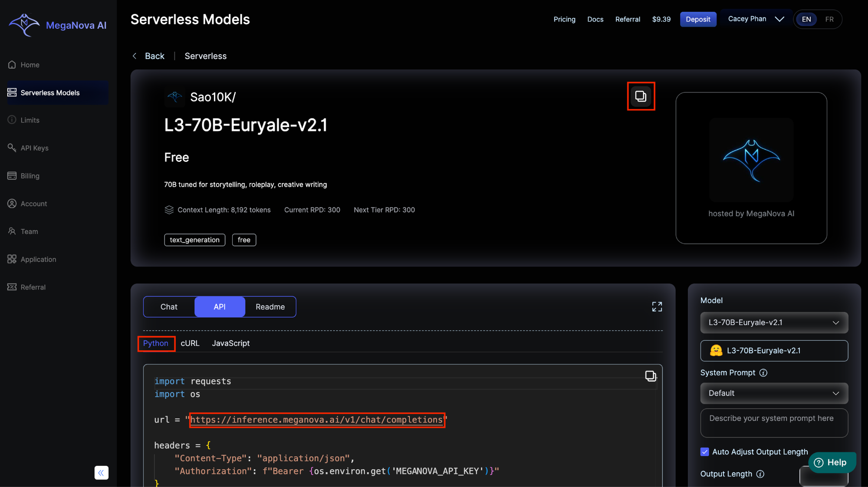This screenshot has height=487, width=868.
Task: Click the System Prompt info icon
Action: [x=763, y=373]
